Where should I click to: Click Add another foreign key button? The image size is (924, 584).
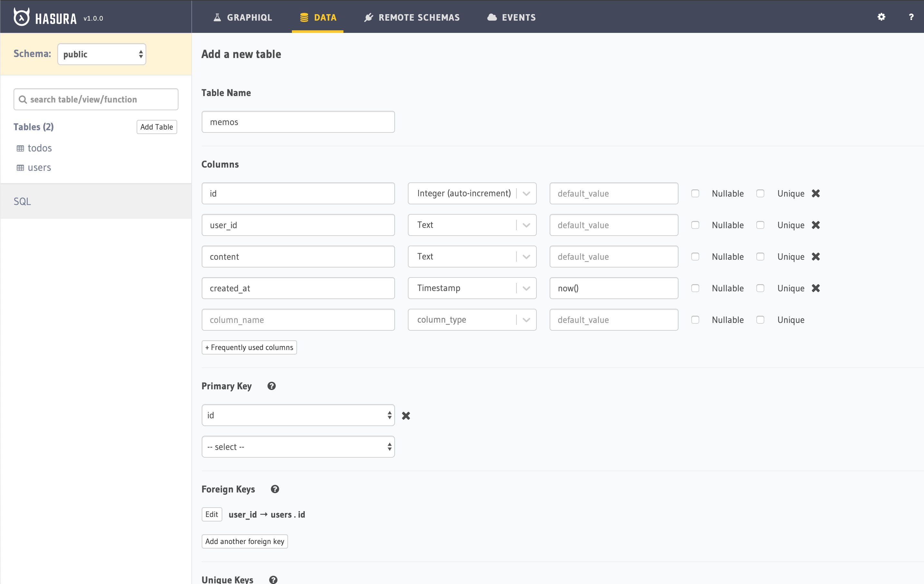(245, 541)
